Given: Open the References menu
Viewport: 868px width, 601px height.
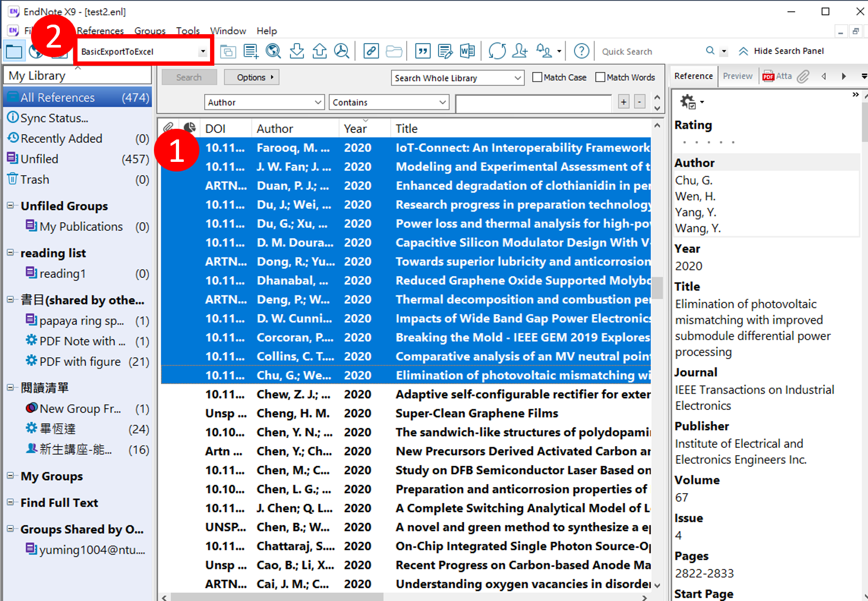Looking at the screenshot, I should pyautogui.click(x=100, y=30).
